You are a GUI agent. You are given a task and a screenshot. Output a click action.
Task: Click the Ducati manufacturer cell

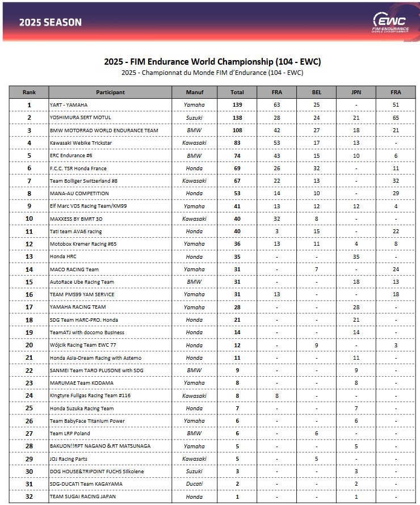[x=195, y=484]
